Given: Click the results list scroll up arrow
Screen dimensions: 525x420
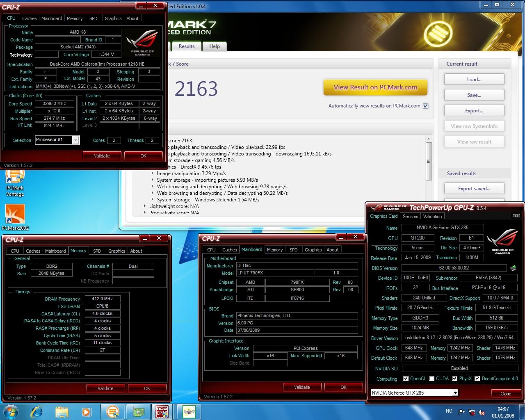Looking at the screenshot, I should [x=429, y=139].
